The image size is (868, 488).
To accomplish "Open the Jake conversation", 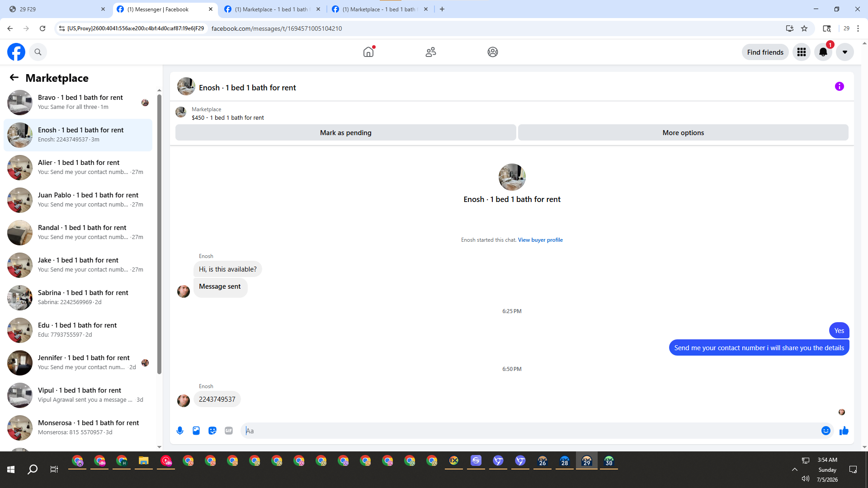I will click(78, 265).
